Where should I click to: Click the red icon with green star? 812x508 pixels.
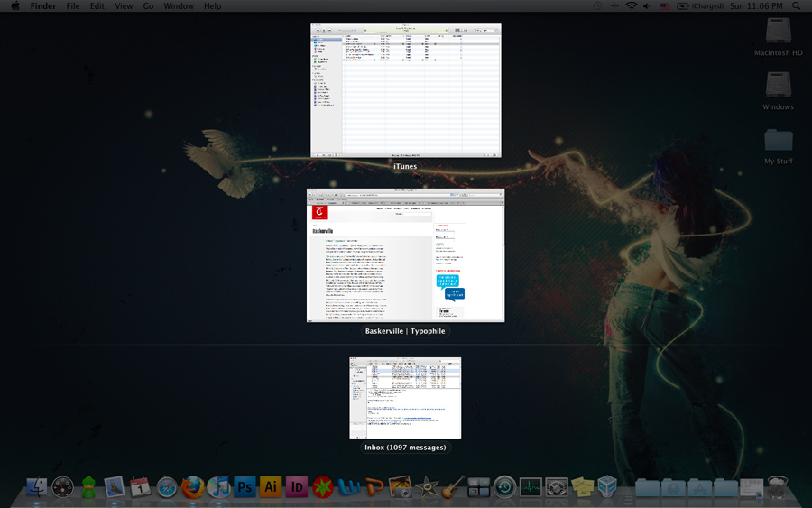(x=323, y=487)
